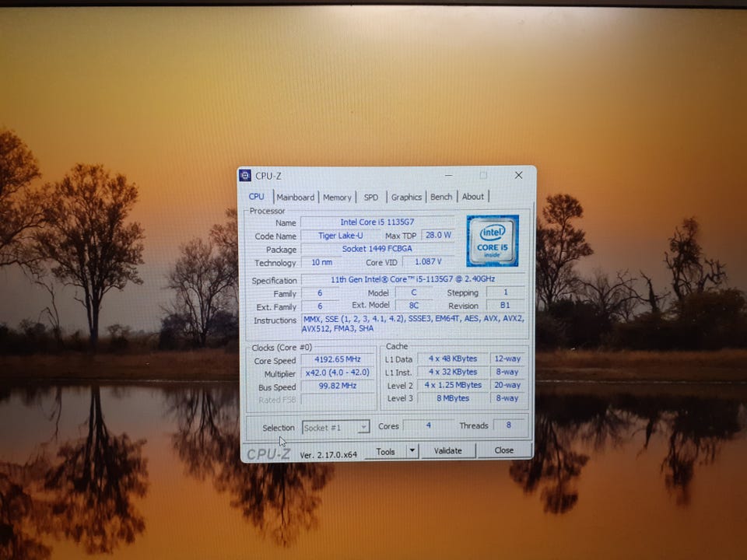Click the Close button at bottom
Viewport: 747px width, 560px height.
coord(504,450)
